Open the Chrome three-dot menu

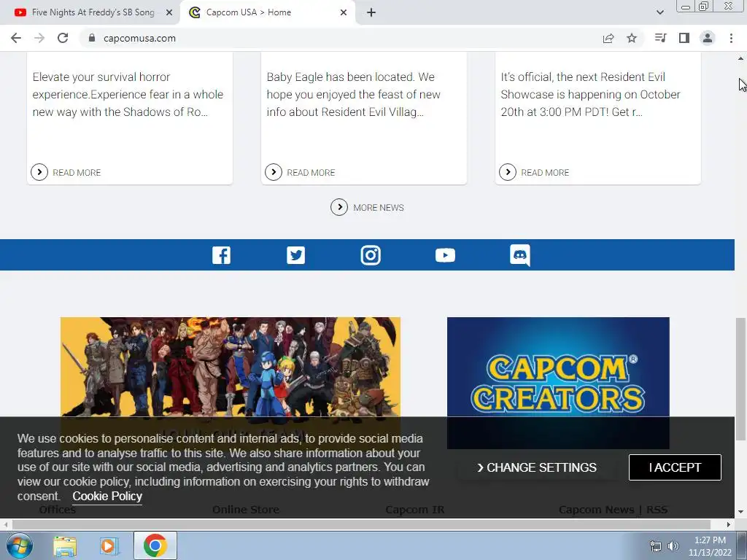(x=731, y=38)
